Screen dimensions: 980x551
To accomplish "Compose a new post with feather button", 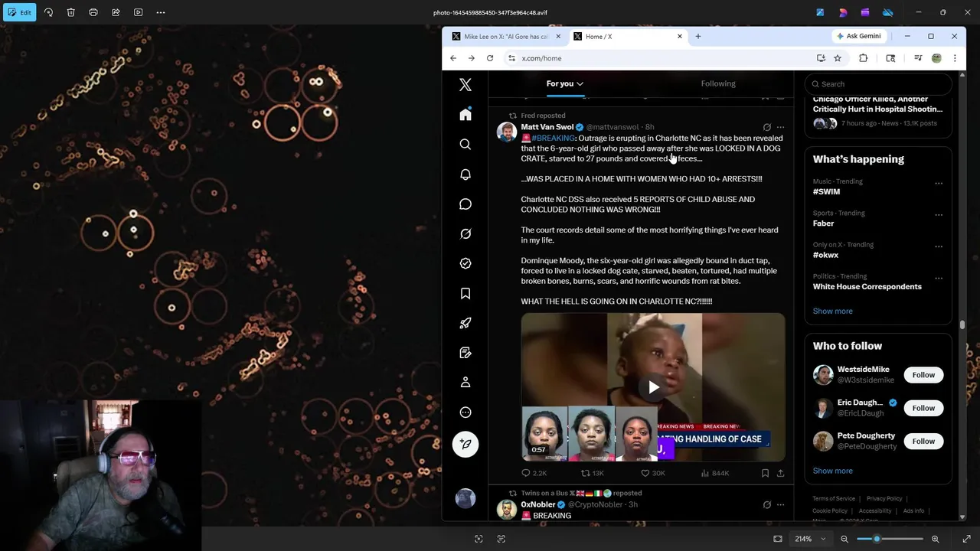I will 465,445.
